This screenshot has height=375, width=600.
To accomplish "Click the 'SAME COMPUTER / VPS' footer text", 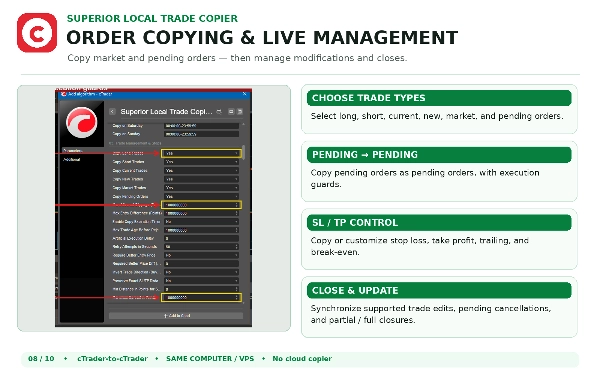I will point(210,359).
